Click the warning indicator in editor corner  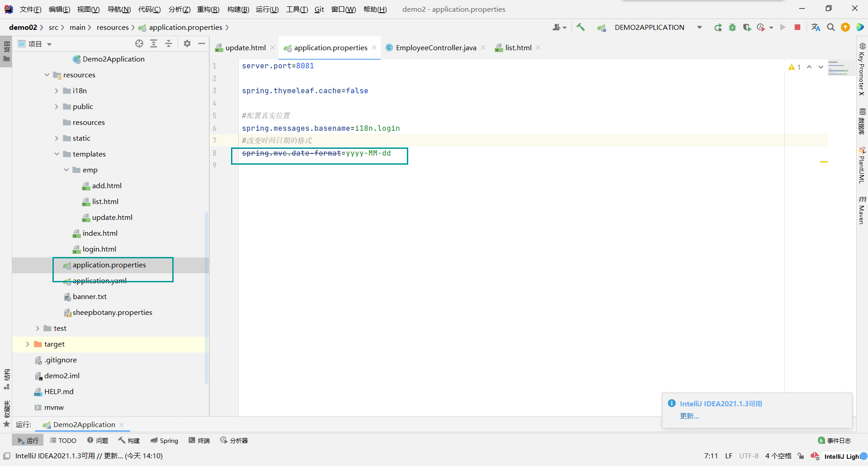pyautogui.click(x=795, y=67)
